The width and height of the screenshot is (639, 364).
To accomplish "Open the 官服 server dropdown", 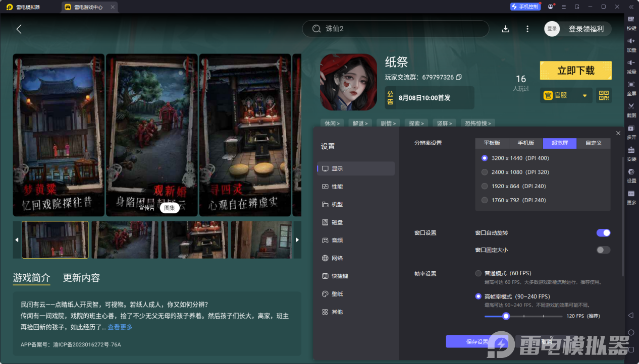I will [566, 95].
